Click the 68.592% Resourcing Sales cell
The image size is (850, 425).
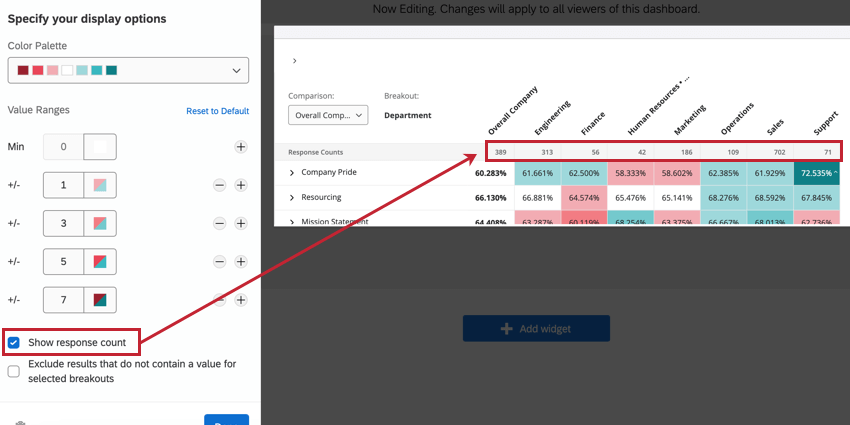pos(770,198)
